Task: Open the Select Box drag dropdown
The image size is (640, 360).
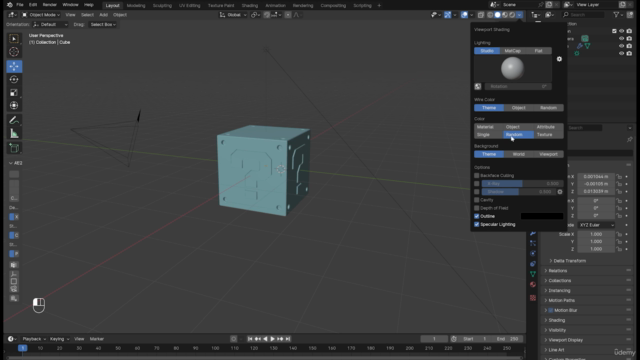Action: (x=103, y=24)
